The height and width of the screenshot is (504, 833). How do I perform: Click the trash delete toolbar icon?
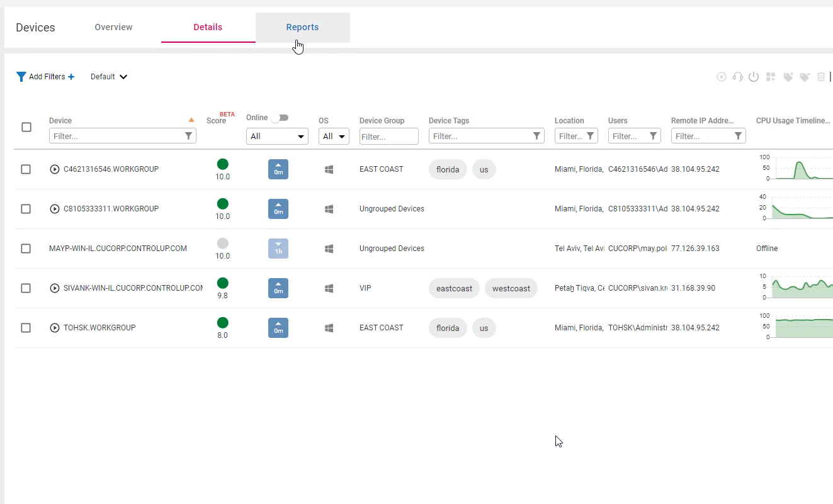[x=821, y=77]
